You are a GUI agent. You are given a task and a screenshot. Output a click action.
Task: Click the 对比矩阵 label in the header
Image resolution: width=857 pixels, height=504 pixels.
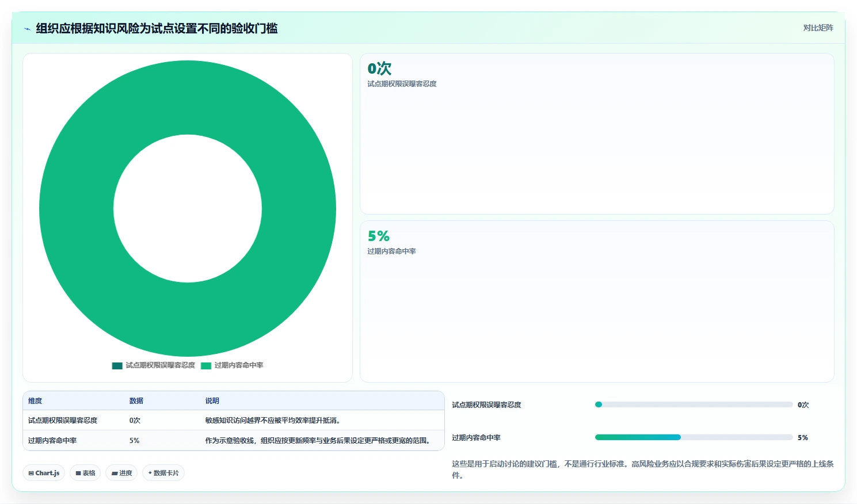click(x=818, y=28)
